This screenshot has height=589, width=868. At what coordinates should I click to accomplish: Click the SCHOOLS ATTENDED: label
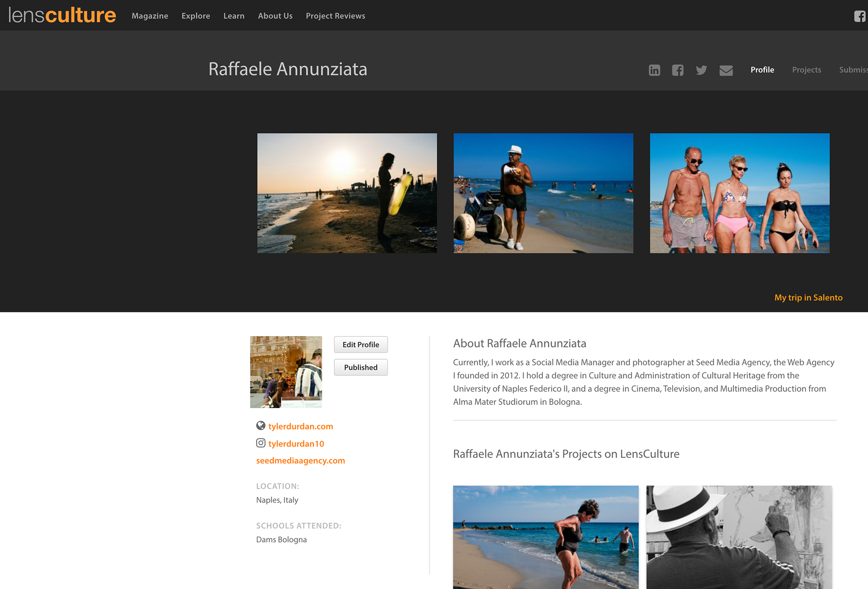click(x=299, y=526)
